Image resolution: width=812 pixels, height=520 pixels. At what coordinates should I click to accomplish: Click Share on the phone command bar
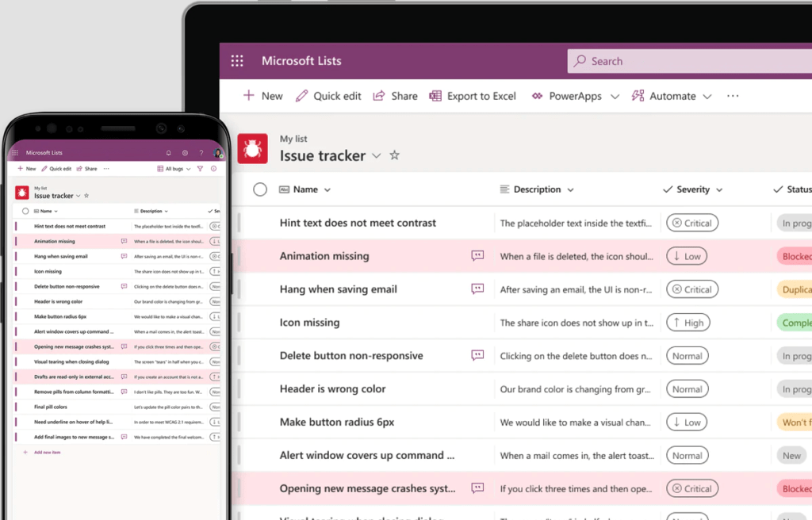click(x=86, y=168)
